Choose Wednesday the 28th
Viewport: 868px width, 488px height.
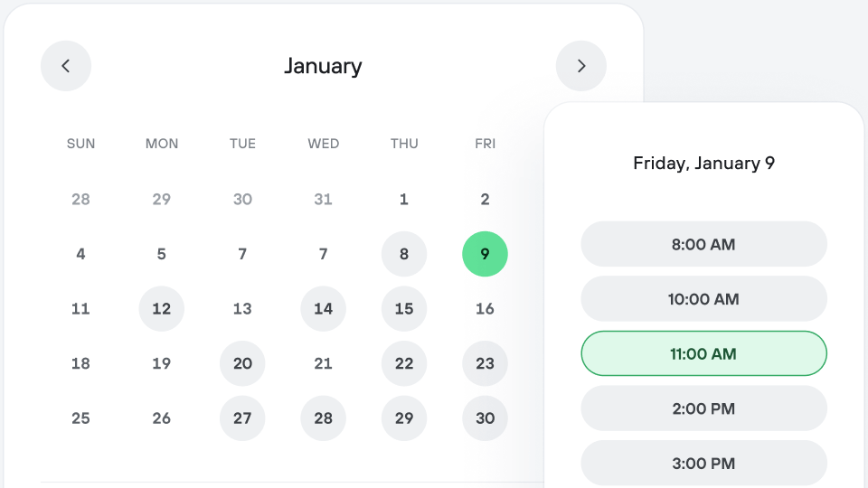(324, 418)
